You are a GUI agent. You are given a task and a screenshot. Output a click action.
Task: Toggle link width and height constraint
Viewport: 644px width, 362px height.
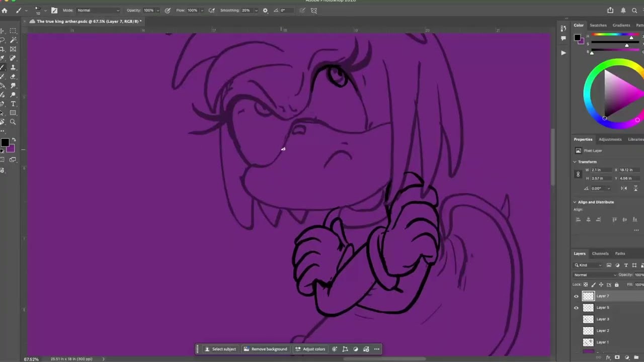pyautogui.click(x=578, y=174)
